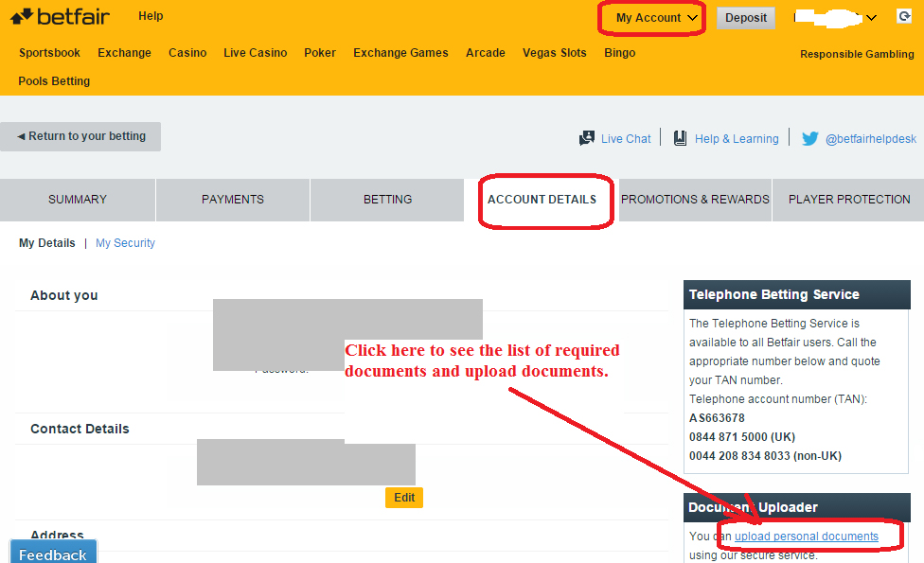This screenshot has width=924, height=563.
Task: Open Live Casino
Action: [256, 52]
